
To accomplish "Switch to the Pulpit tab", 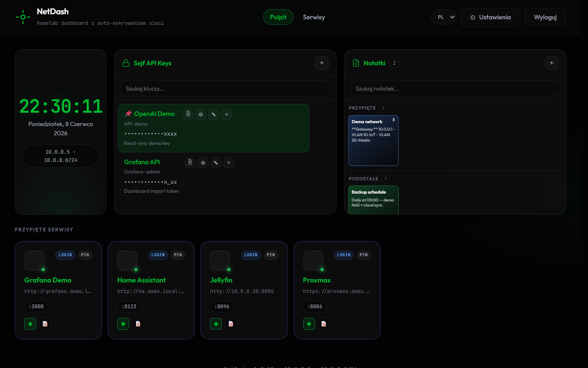I will 278,17.
